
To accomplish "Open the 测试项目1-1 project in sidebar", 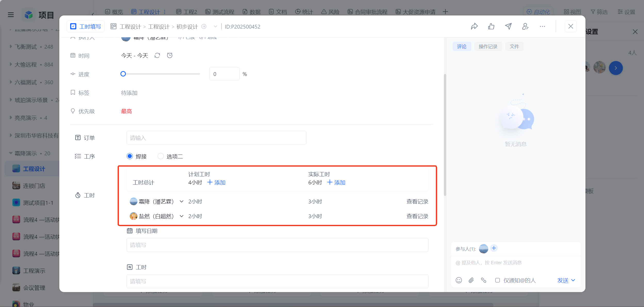I will 34,203.
